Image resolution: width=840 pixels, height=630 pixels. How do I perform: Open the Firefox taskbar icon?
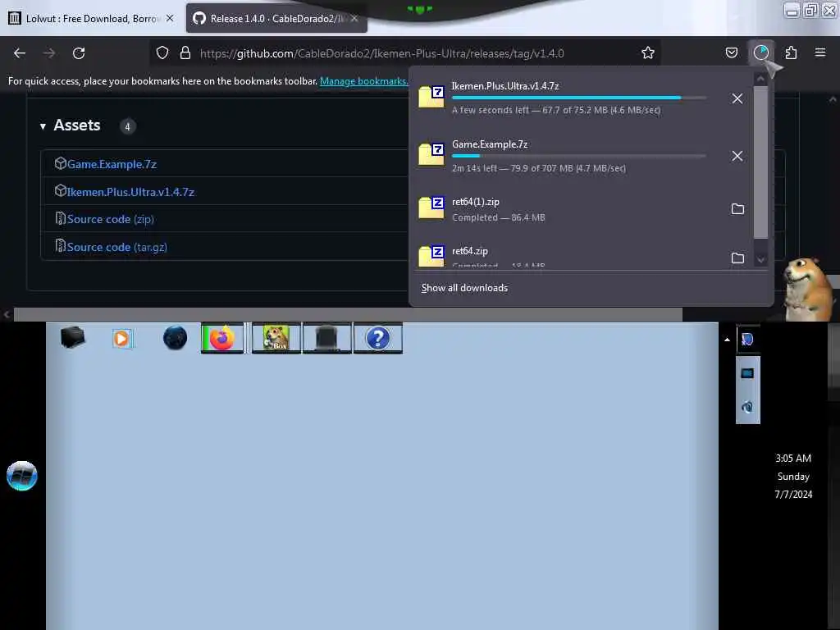point(221,338)
